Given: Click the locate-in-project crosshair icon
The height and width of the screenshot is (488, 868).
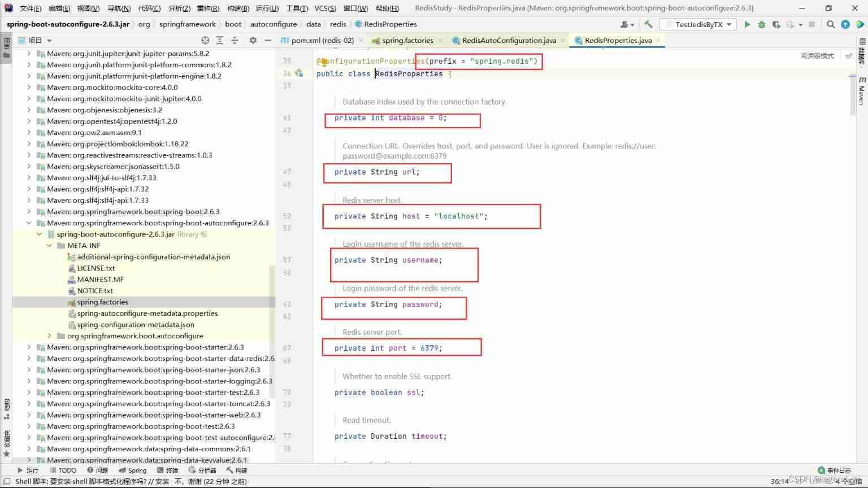Looking at the screenshot, I should click(205, 40).
